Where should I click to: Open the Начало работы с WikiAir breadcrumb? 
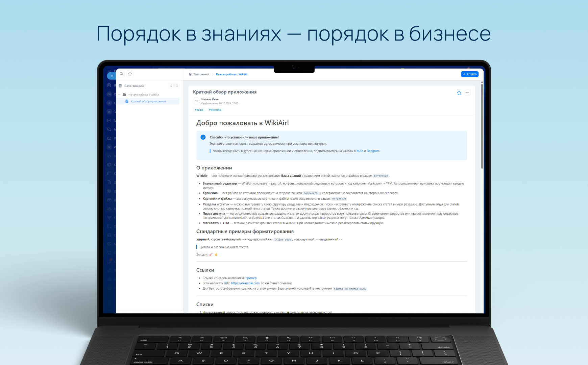(232, 74)
